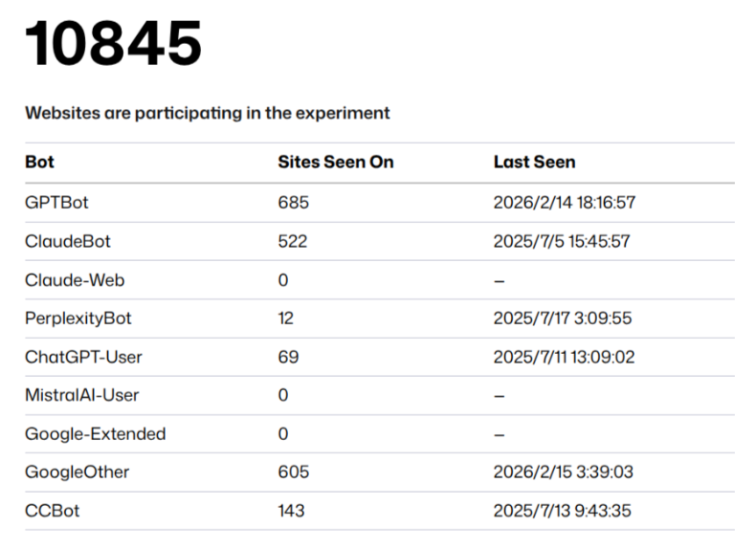The width and height of the screenshot is (756, 549).
Task: Select the ClaudeBot row name
Action: (x=68, y=241)
